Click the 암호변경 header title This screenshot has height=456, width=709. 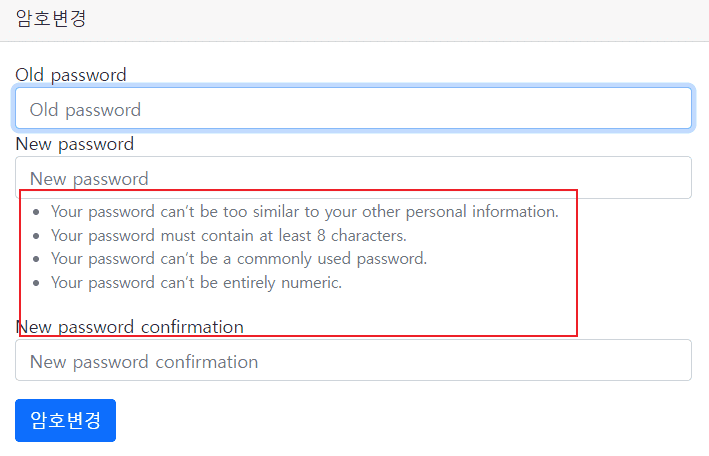click(x=51, y=19)
